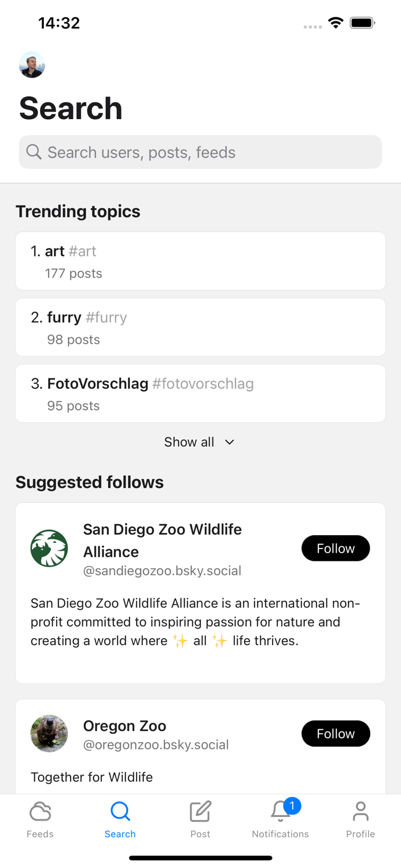
Task: Go to the Profile person icon
Action: (x=360, y=812)
